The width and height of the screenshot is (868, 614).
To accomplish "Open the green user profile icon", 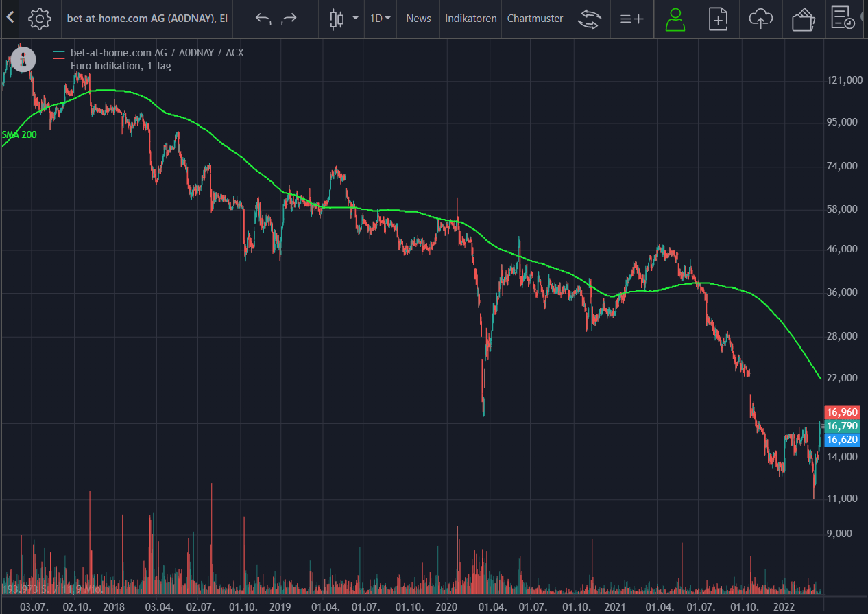I will (675, 19).
